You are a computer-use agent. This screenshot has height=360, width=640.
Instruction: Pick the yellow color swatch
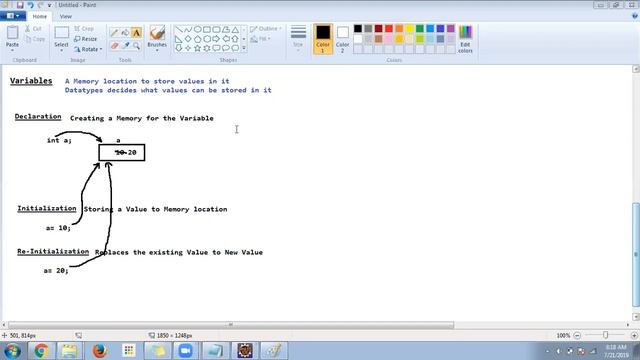pyautogui.click(x=409, y=29)
